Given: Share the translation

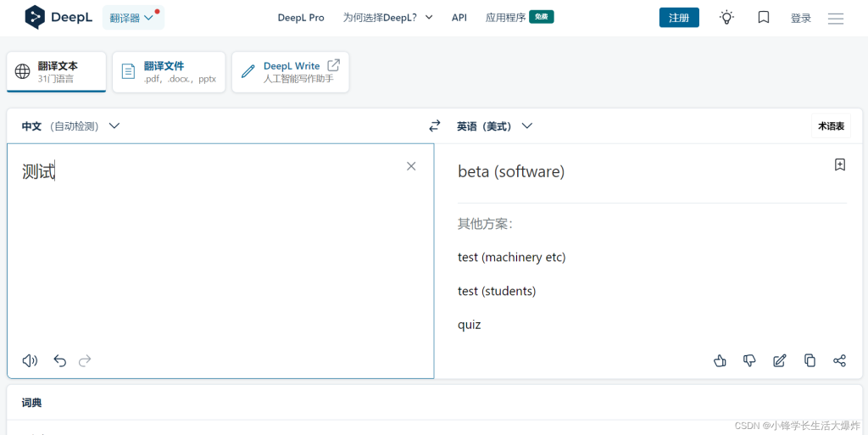Looking at the screenshot, I should [x=839, y=361].
